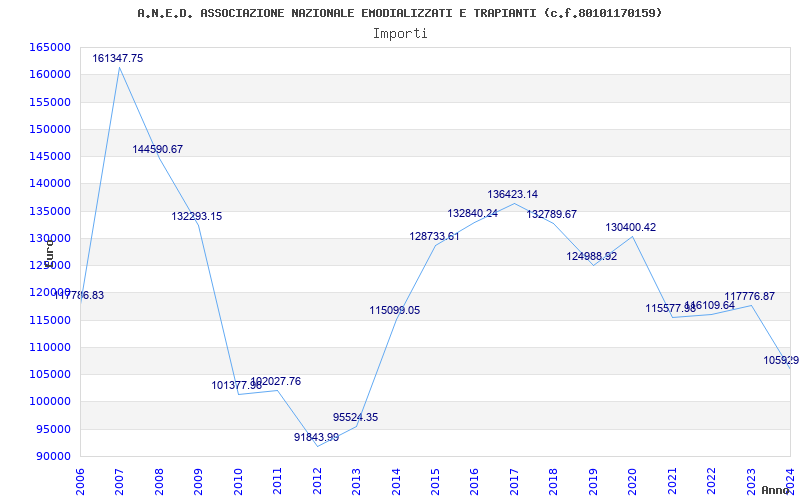Viewport: 800px width, 500px height.
Task: Click the y-axis value 160000
Action: (x=49, y=74)
